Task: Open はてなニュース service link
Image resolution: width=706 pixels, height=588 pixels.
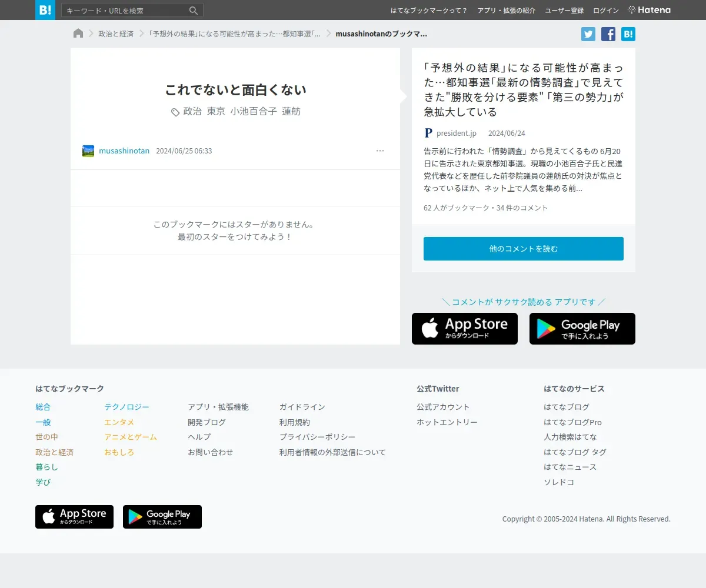Action: point(570,467)
